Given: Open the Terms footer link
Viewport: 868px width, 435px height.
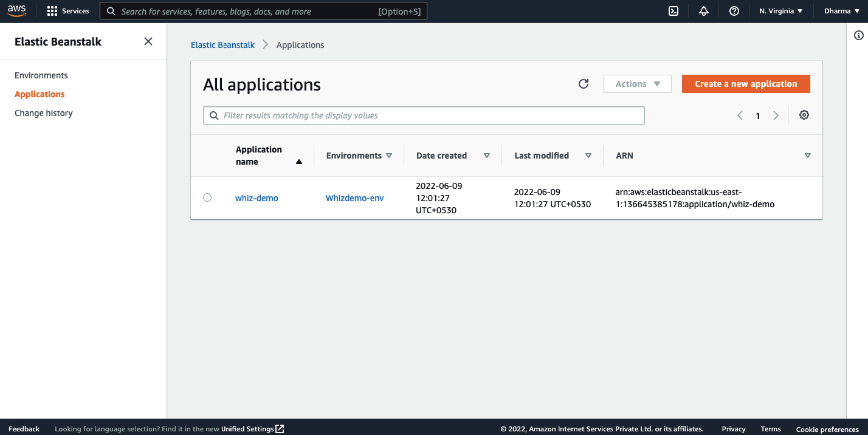Looking at the screenshot, I should pos(771,429).
